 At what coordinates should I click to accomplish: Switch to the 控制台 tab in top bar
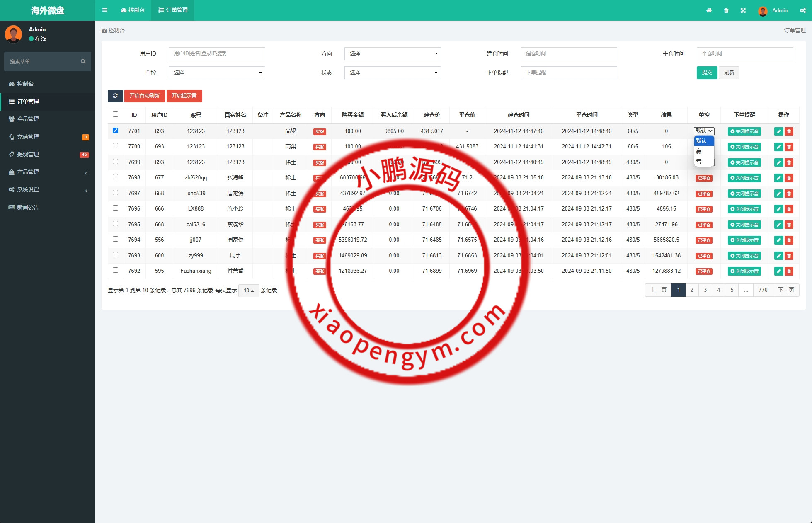[133, 10]
